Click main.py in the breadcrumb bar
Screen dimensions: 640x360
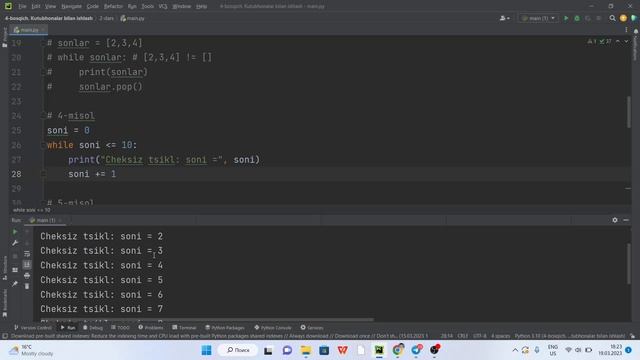[133, 18]
